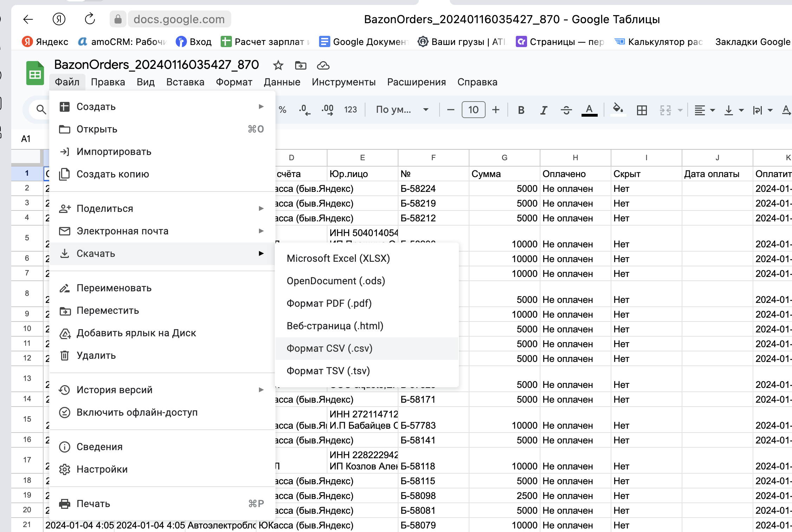Open the Data menu
This screenshot has width=792, height=532.
click(x=282, y=82)
